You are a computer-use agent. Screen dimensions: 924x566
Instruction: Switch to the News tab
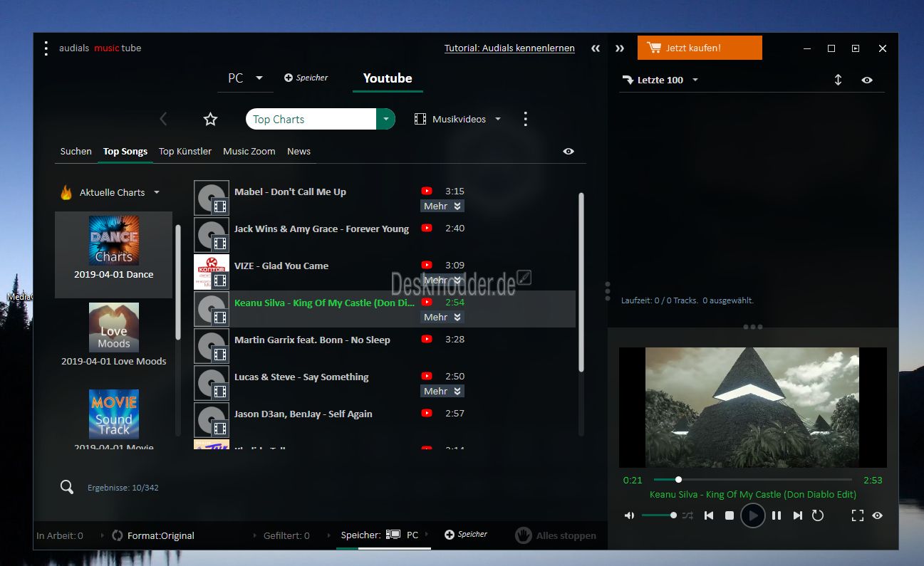299,151
